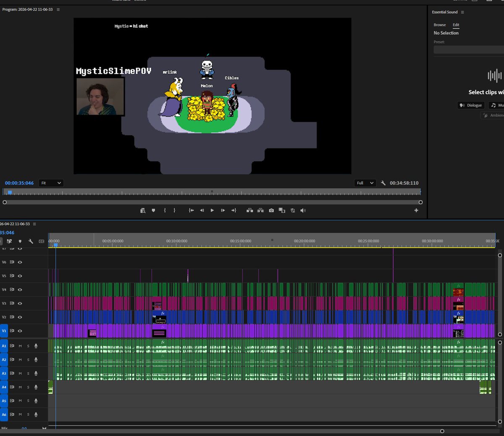This screenshot has height=436, width=504.
Task: Click the Essential Sound panel title
Action: 445,12
